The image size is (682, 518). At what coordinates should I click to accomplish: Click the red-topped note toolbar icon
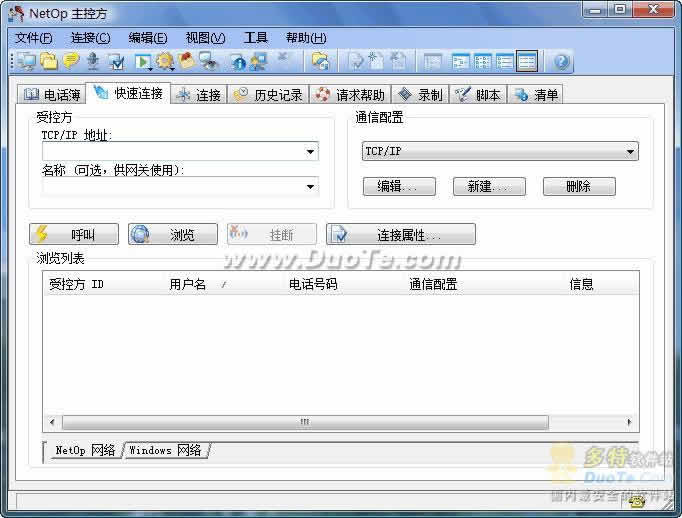coord(187,61)
